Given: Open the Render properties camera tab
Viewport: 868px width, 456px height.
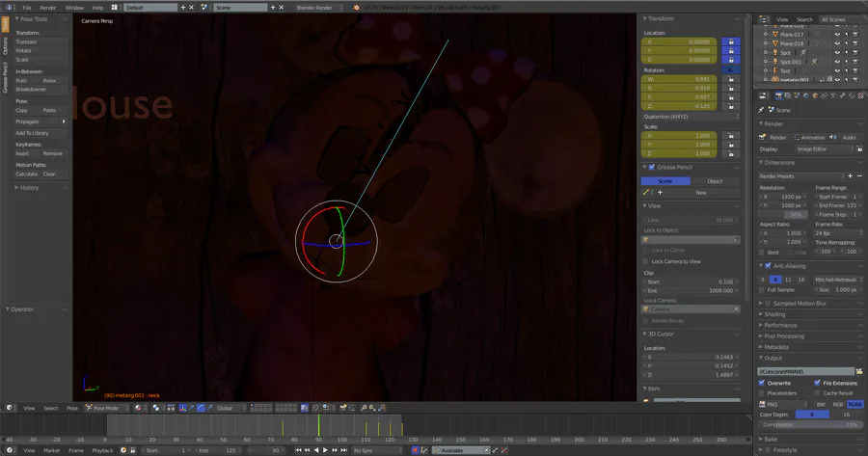Looking at the screenshot, I should point(779,95).
